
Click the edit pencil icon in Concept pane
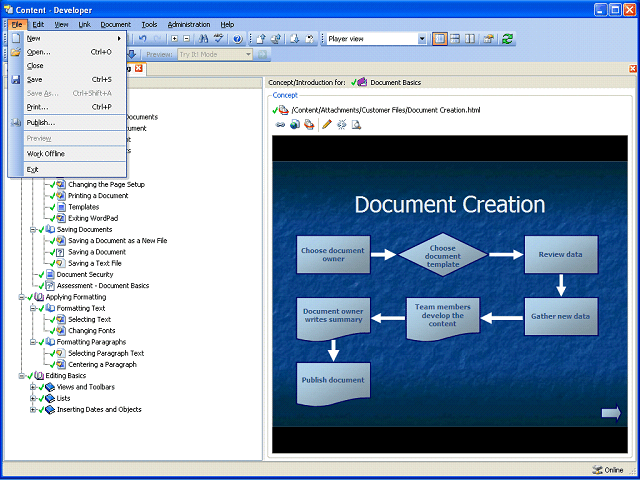pos(327,125)
